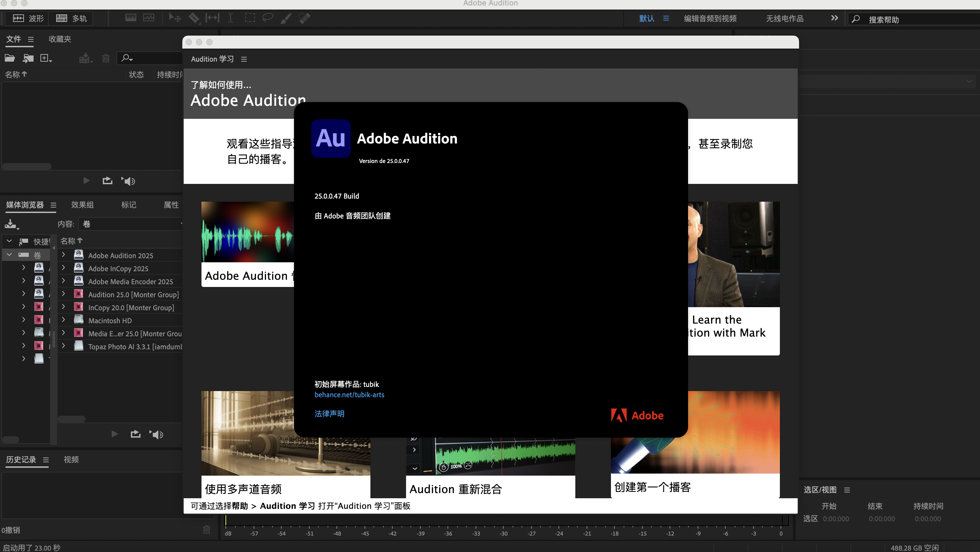Select the Razor tool
980x552 pixels.
[x=194, y=18]
